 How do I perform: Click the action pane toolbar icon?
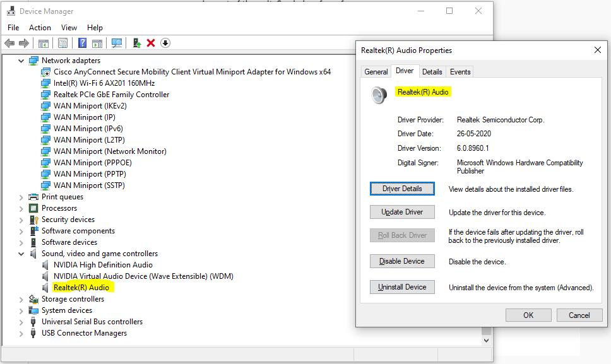[x=97, y=43]
